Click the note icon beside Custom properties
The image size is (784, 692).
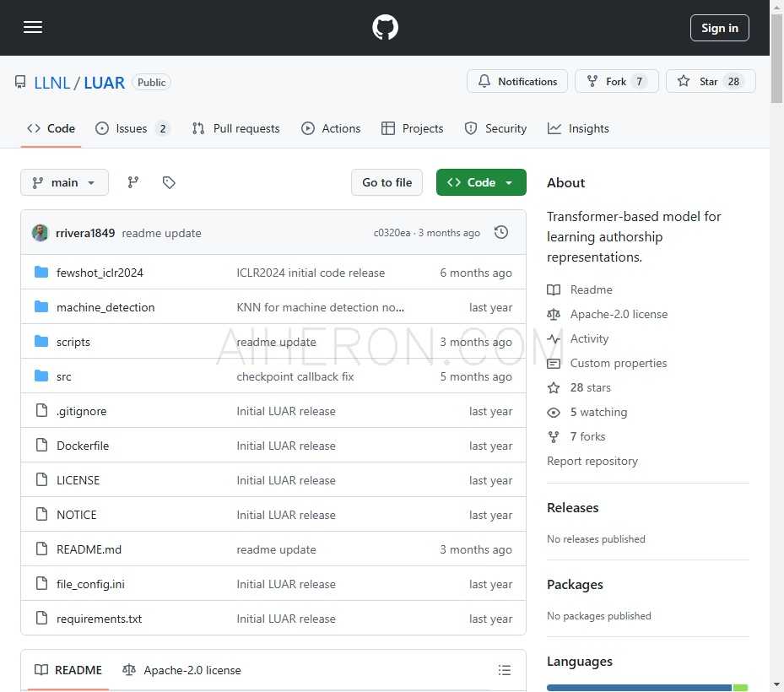pos(554,364)
